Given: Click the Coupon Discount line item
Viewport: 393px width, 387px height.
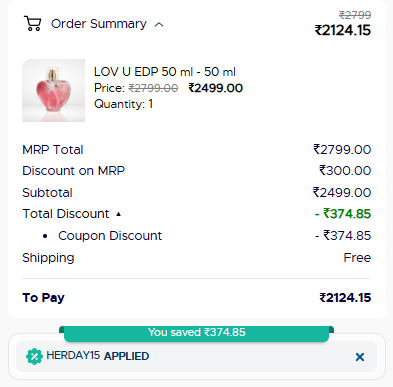Looking at the screenshot, I should coord(110,236).
